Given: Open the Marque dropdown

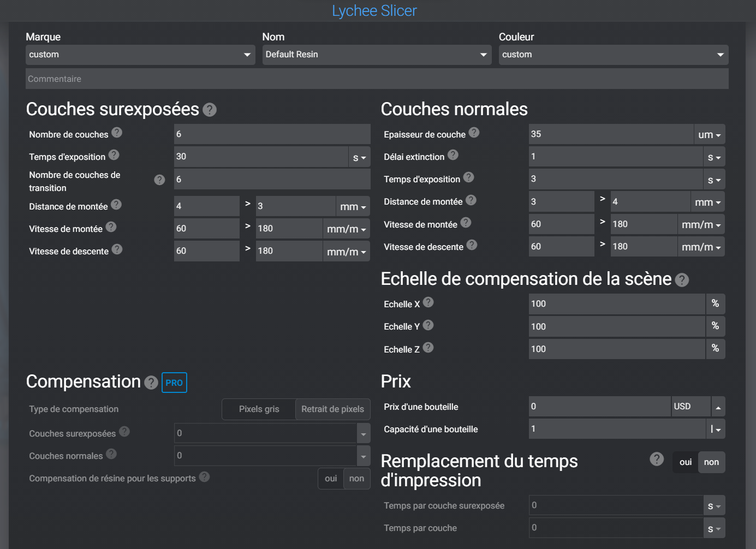Looking at the screenshot, I should click(x=140, y=55).
